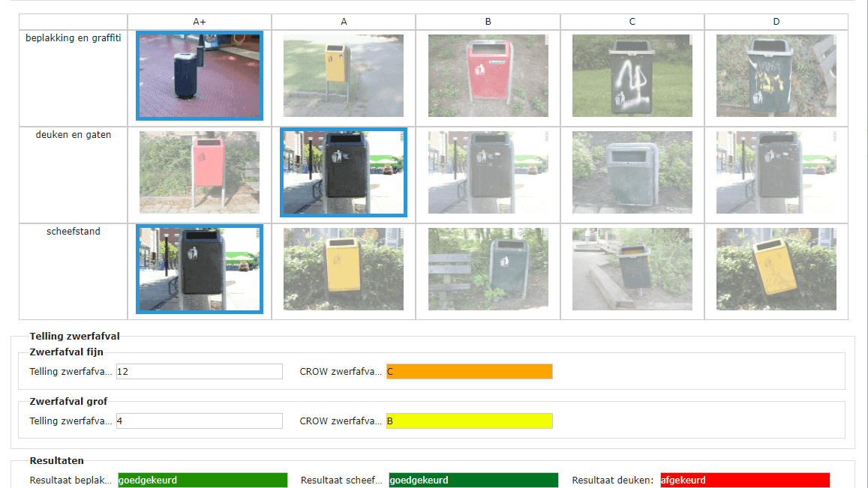This screenshot has width=868, height=488.
Task: Click fijn zwerfafval count field with 12
Action: click(200, 371)
